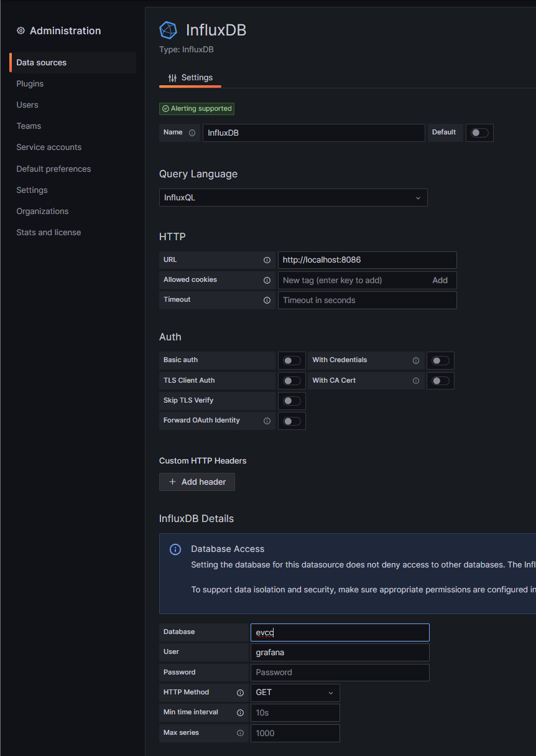The height and width of the screenshot is (756, 536).
Task: Click the Database field containing evcc
Action: pyautogui.click(x=340, y=632)
